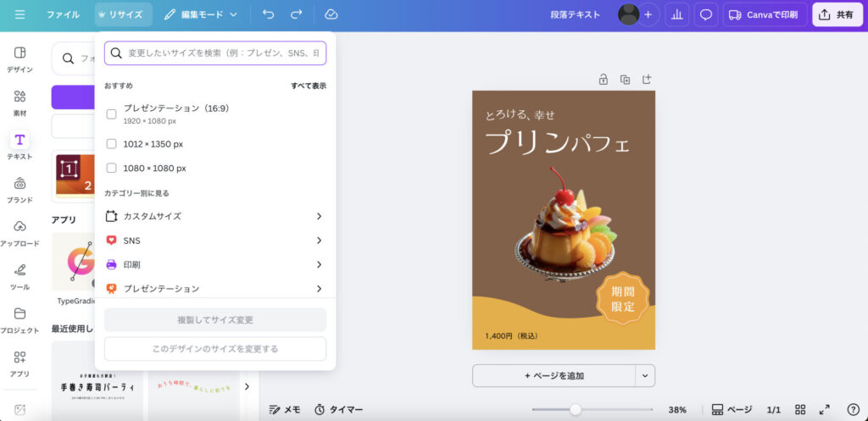The height and width of the screenshot is (421, 868).
Task: Click the 1/1 page counter
Action: [x=773, y=410]
